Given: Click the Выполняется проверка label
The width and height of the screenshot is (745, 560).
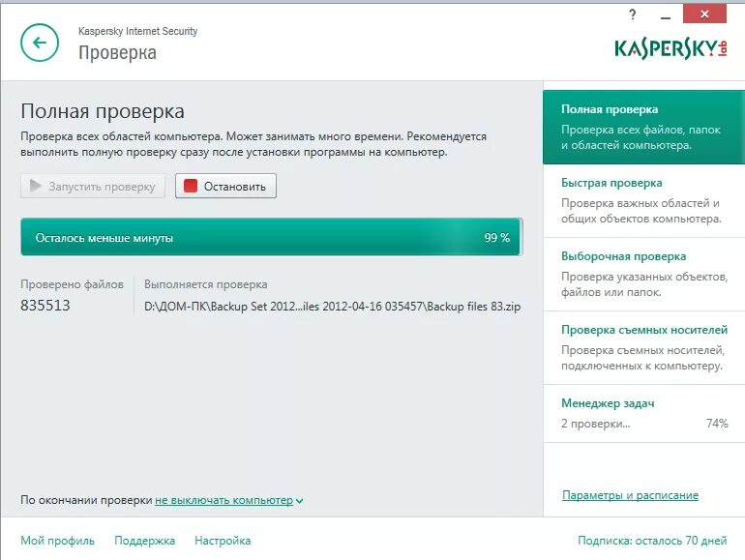Looking at the screenshot, I should click(206, 284).
